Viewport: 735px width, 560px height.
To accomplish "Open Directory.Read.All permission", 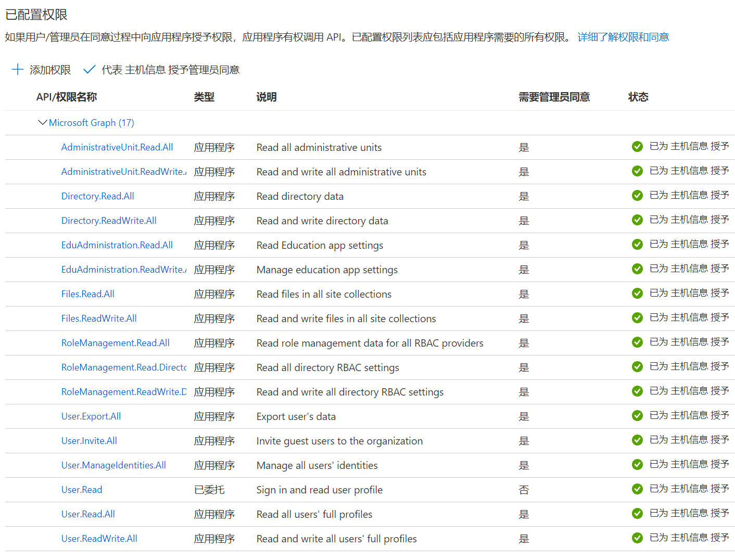I will point(98,196).
